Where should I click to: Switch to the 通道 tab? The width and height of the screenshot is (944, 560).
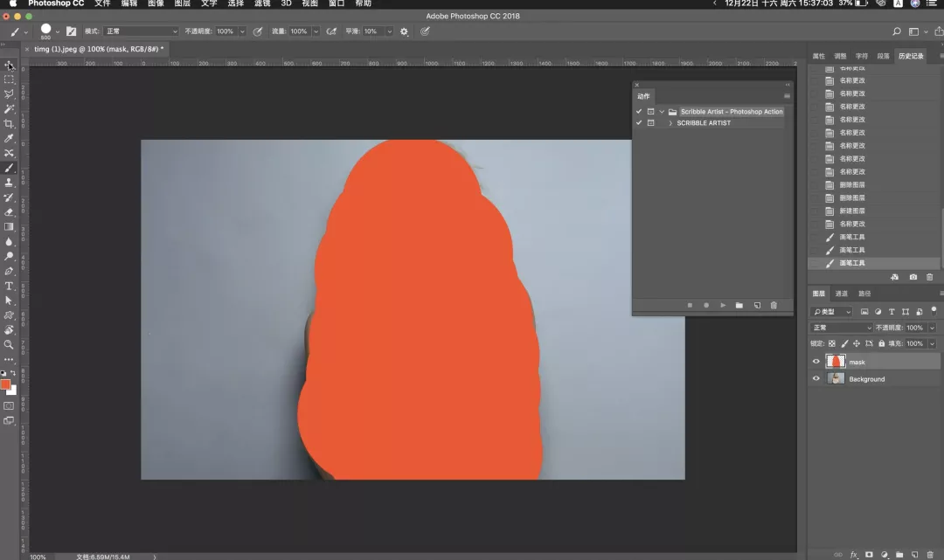[x=841, y=294]
